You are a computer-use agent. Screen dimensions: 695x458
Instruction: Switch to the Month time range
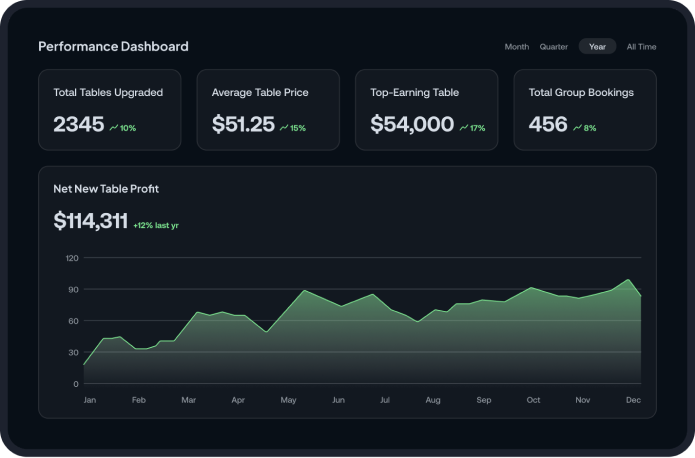[516, 47]
